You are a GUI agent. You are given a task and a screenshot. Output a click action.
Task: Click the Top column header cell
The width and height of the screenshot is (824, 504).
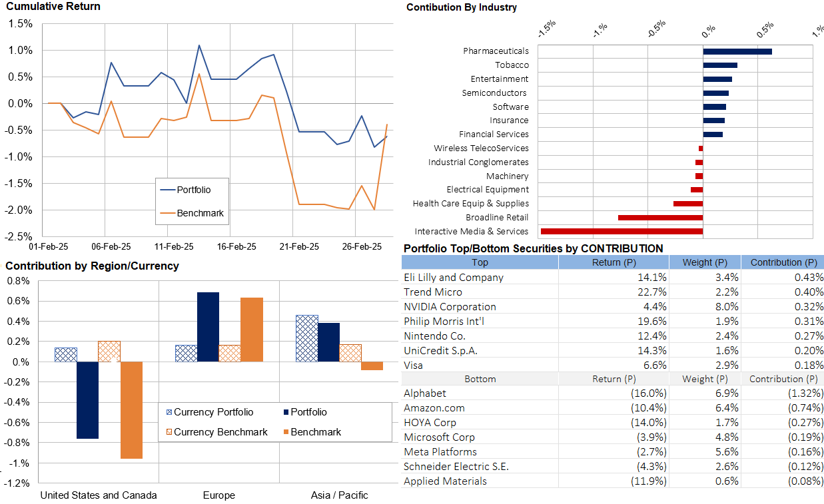coord(480,262)
